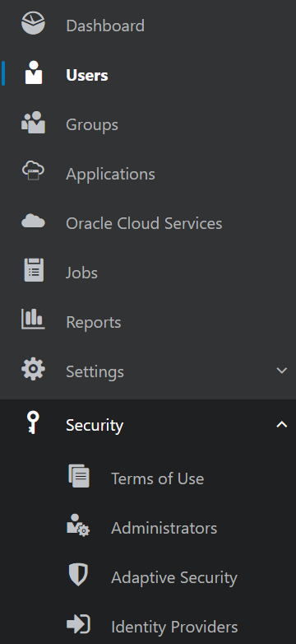The width and height of the screenshot is (296, 644).
Task: Click the Security label
Action: pyautogui.click(x=95, y=425)
